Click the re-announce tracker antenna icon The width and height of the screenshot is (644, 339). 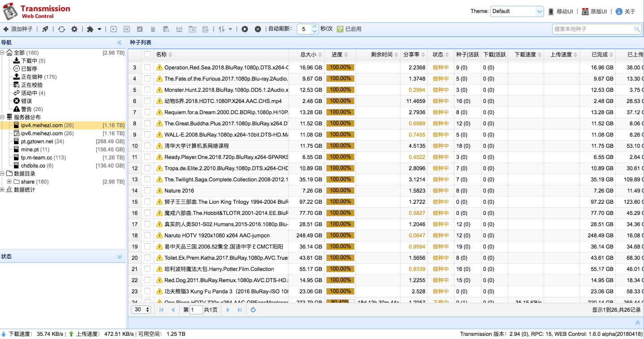coord(179,29)
